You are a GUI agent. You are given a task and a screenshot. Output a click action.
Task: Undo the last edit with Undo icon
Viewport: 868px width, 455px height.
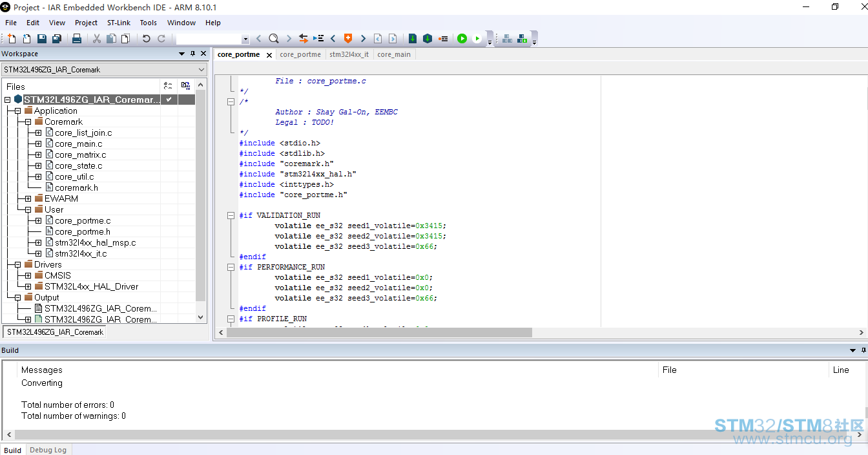point(147,39)
